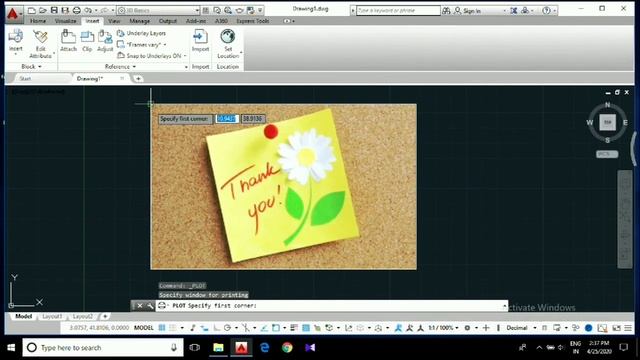Click the MODEL space button in status bar
This screenshot has height=360, width=640.
point(144,328)
